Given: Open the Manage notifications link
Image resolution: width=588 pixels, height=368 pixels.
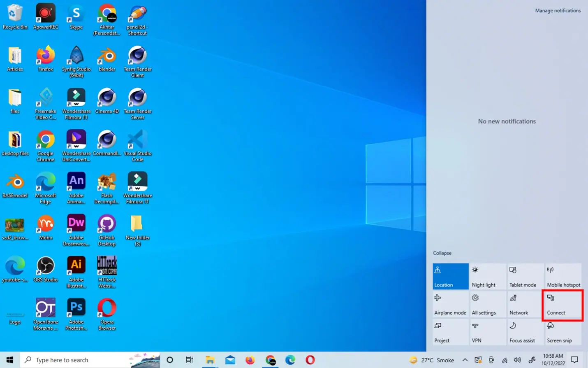Looking at the screenshot, I should [558, 11].
